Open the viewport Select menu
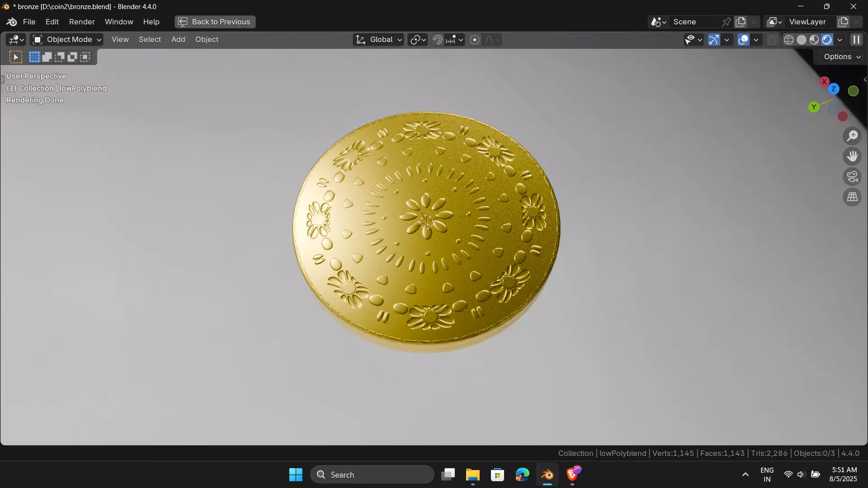868x488 pixels. pyautogui.click(x=150, y=40)
